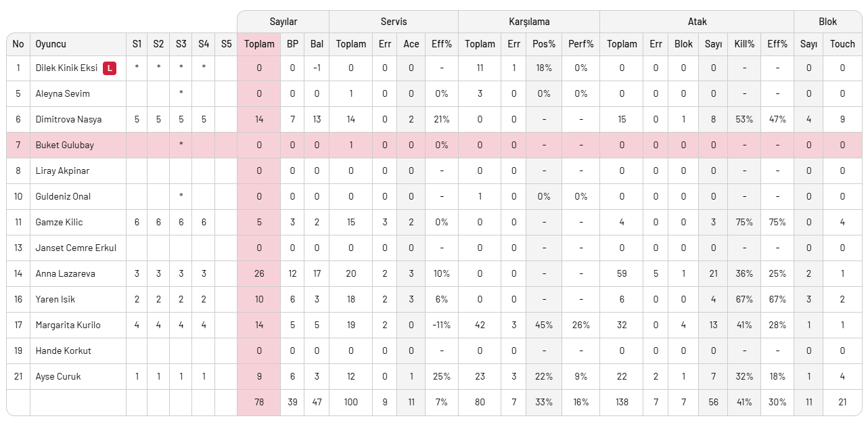Select the Servis group header

click(393, 22)
